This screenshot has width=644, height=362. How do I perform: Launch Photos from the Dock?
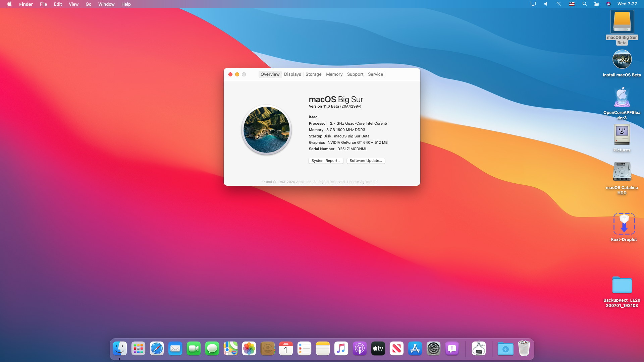[249, 349]
